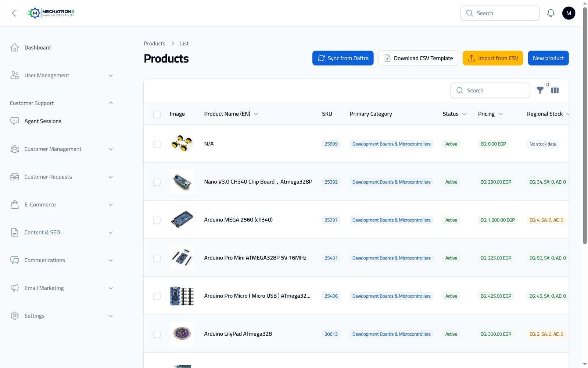This screenshot has height=368, width=588.
Task: Open the Arduino Pro Mini thumbnail
Action: (x=182, y=258)
